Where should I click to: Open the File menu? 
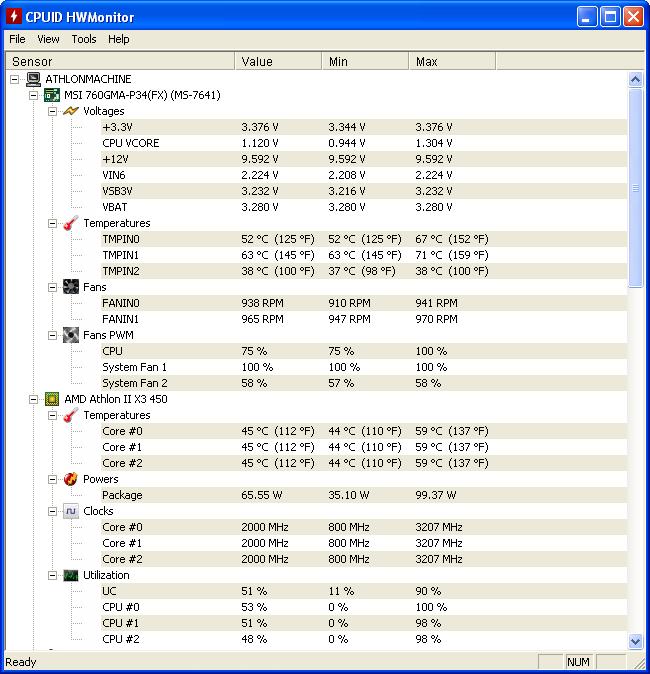click(17, 39)
